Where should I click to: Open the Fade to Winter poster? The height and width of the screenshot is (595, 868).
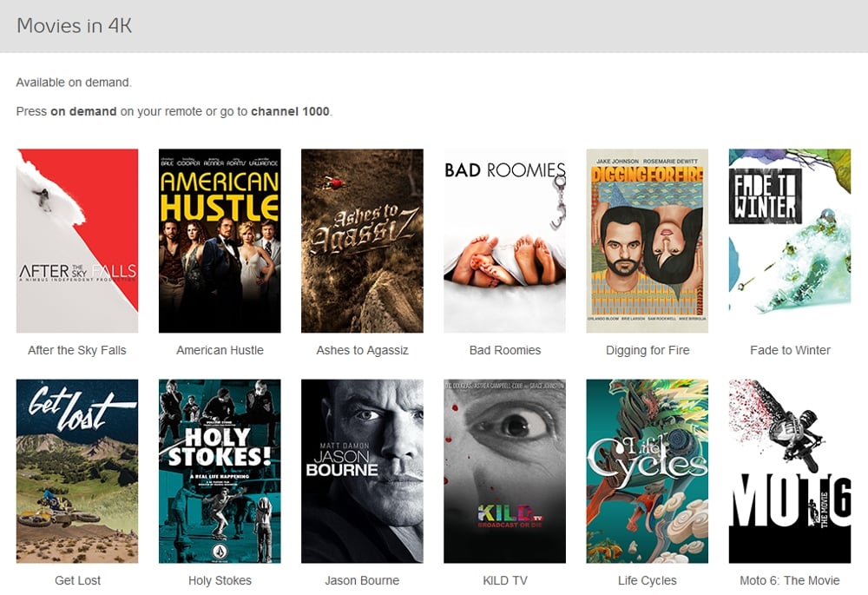tap(790, 241)
